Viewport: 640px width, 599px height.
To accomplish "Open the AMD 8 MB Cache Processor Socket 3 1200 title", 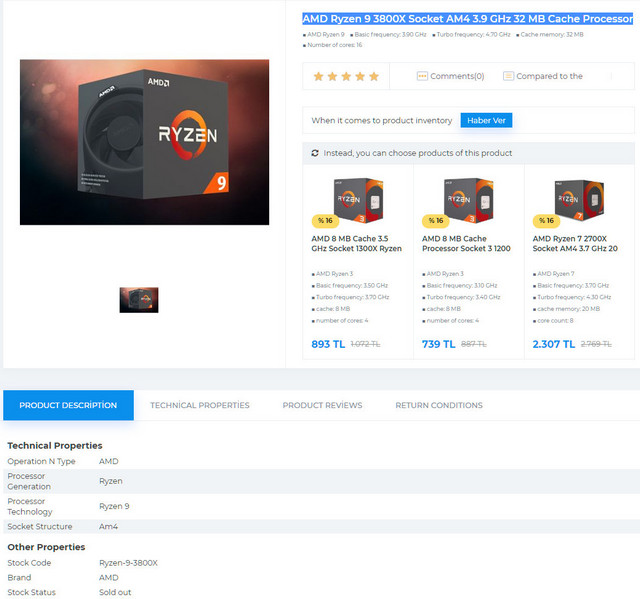I will 466,244.
